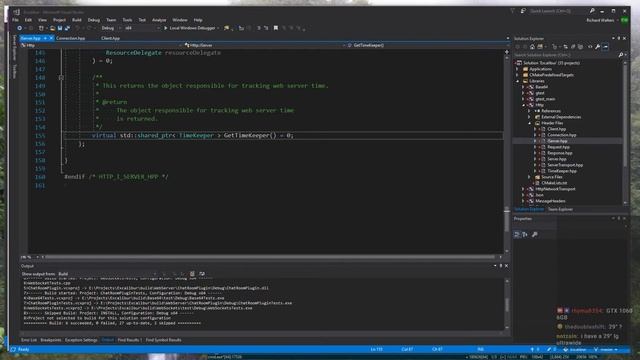Screen dimensions: 640x360
Task: Open the File menu
Action: (16, 20)
